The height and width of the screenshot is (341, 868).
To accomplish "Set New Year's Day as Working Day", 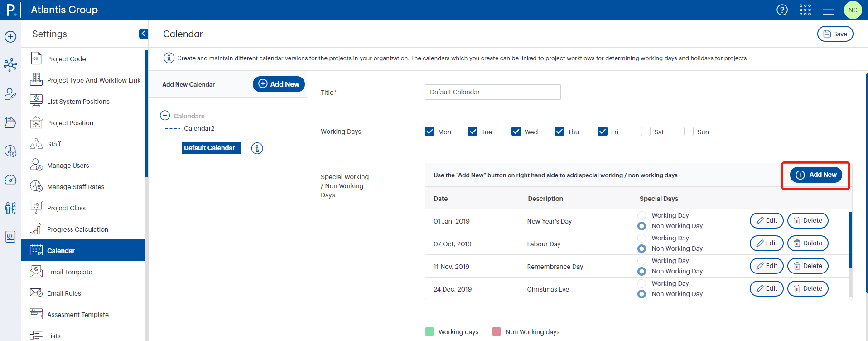I will [x=641, y=215].
